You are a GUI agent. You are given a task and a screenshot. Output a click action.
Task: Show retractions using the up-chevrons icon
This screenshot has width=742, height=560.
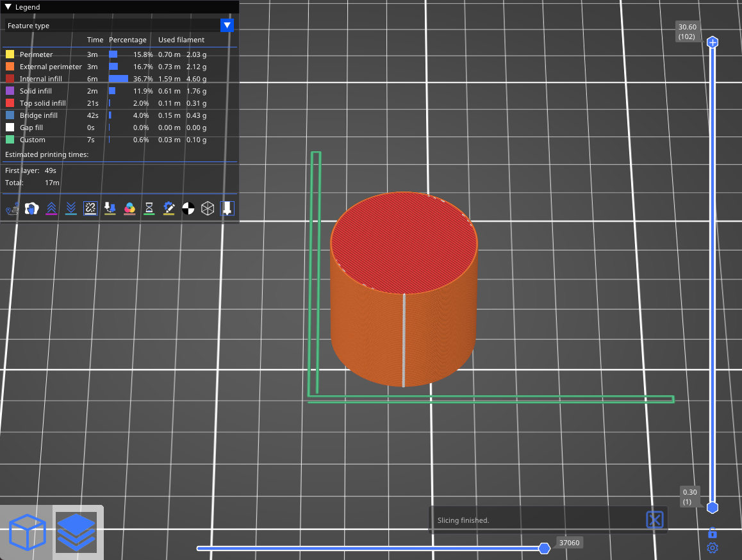(x=51, y=208)
